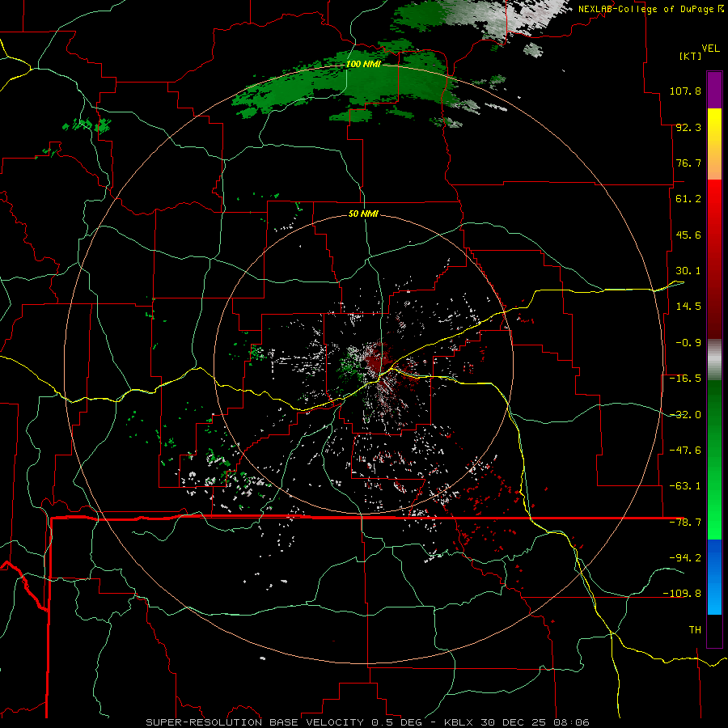
Task: Click the 61.2 velocity scale value
Action: pyautogui.click(x=688, y=199)
